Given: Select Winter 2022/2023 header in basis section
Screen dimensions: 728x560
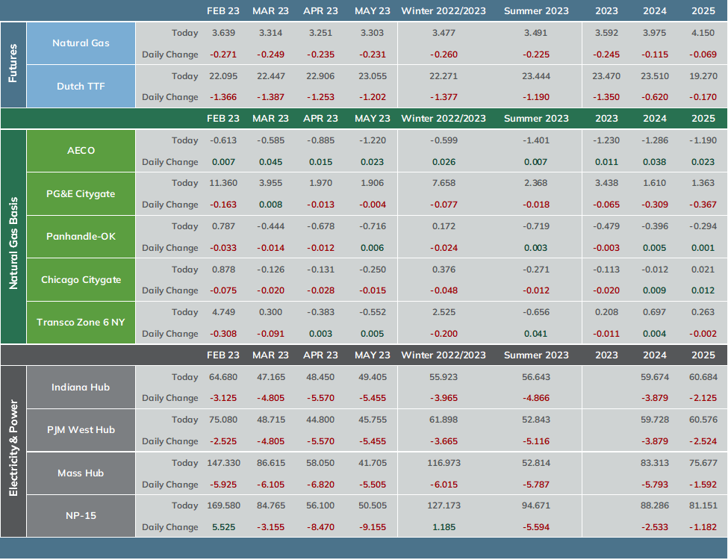Looking at the screenshot, I should coord(444,119).
